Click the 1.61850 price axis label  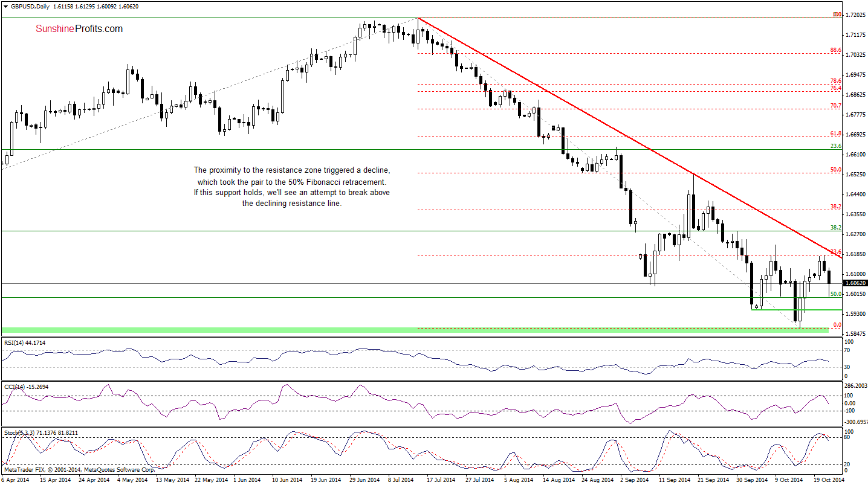point(857,254)
